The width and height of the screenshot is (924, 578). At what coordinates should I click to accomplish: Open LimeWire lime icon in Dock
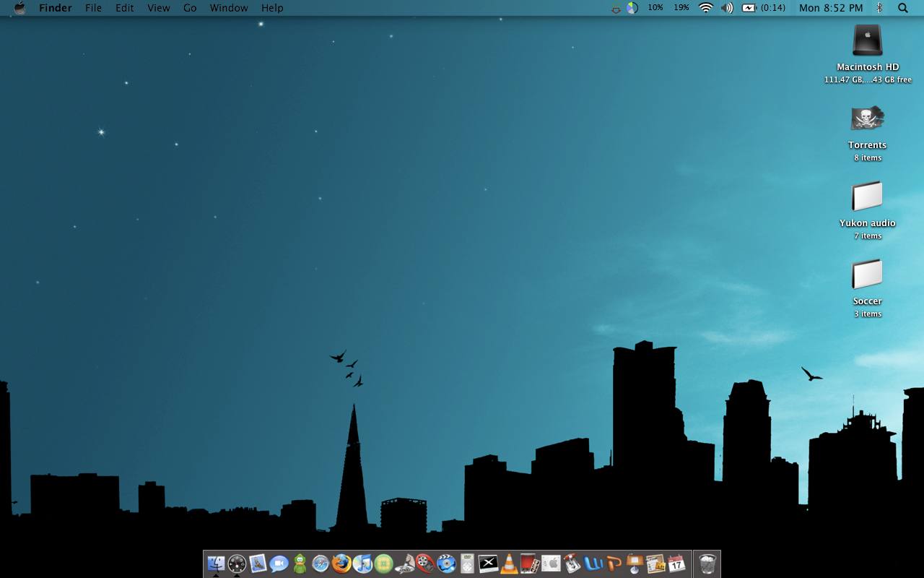pos(383,564)
